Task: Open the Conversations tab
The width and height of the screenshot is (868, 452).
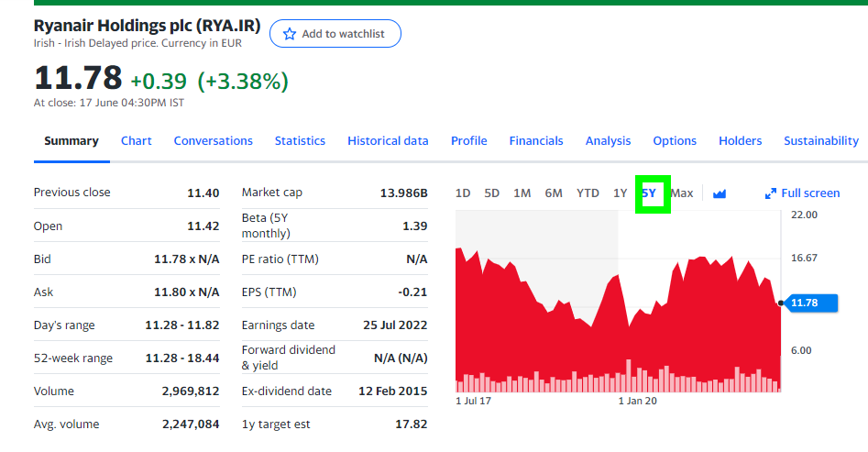Action: [x=214, y=140]
